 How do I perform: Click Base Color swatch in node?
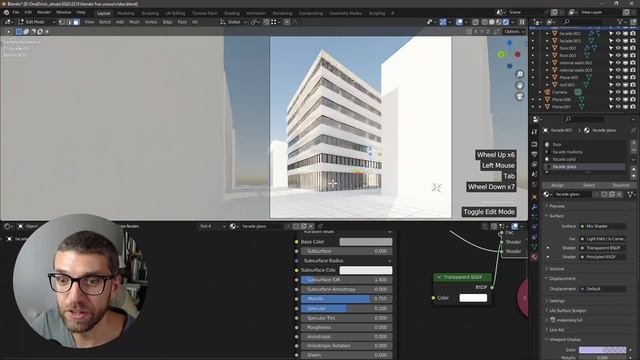pos(366,242)
